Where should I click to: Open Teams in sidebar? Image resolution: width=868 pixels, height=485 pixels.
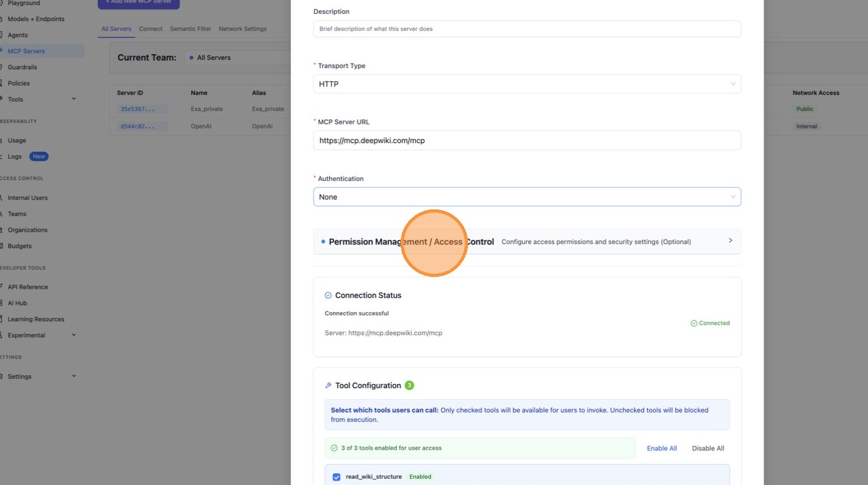click(x=17, y=214)
